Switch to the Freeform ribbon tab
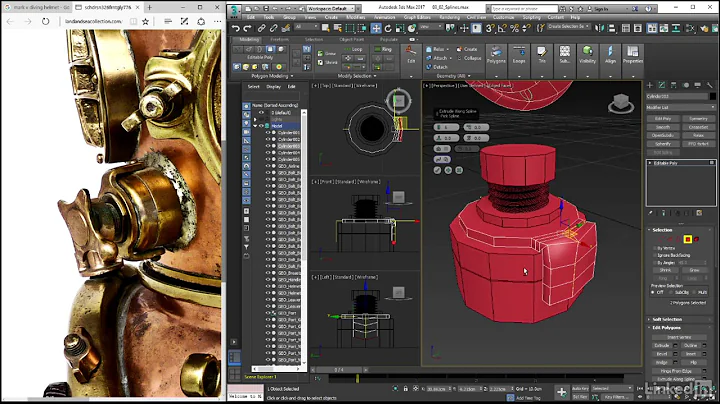Screen dimensions: 720x404 point(280,39)
